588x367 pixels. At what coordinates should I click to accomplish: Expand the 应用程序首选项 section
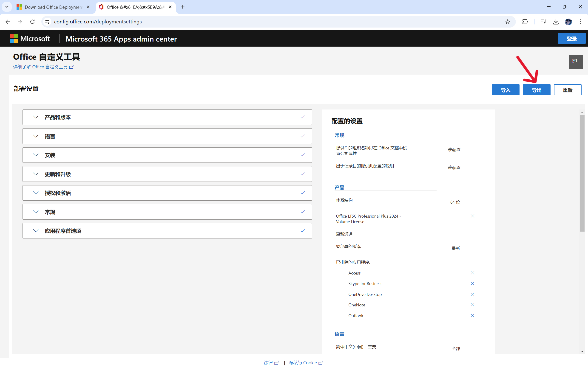pyautogui.click(x=167, y=231)
